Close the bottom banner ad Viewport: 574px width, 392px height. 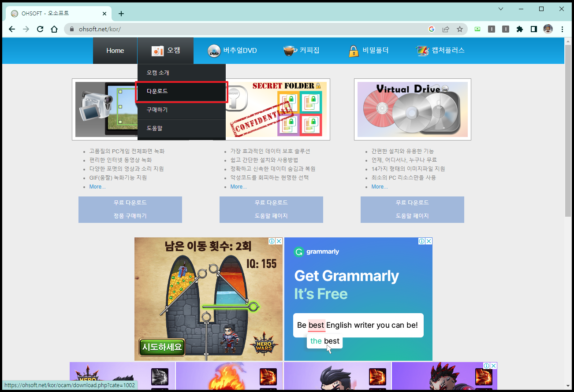494,366
